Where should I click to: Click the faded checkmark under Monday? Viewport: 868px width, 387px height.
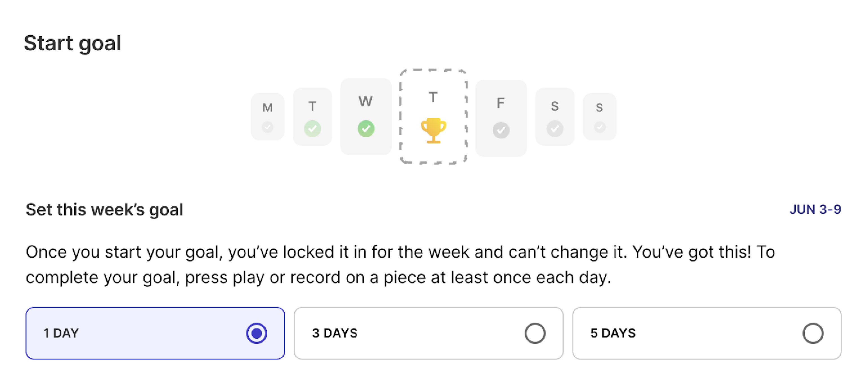pos(268,127)
